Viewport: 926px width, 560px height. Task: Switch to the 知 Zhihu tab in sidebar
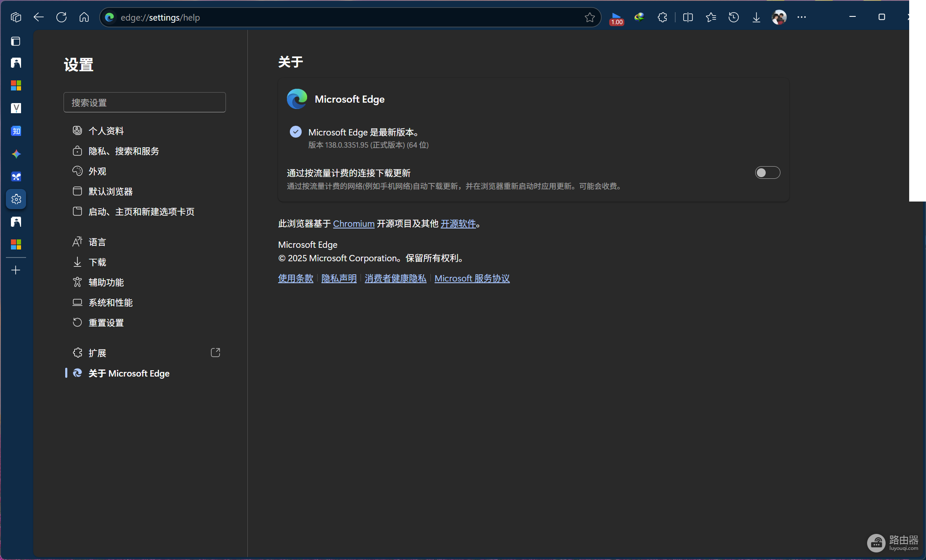click(x=16, y=131)
